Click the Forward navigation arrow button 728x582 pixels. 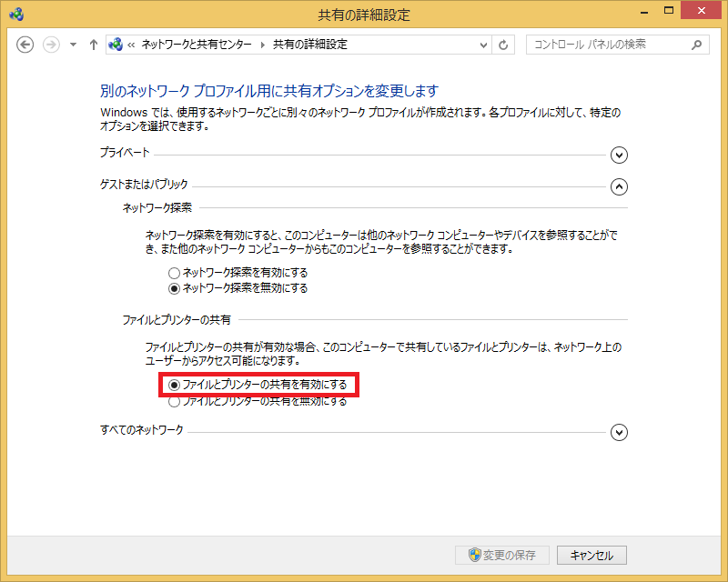(x=51, y=45)
